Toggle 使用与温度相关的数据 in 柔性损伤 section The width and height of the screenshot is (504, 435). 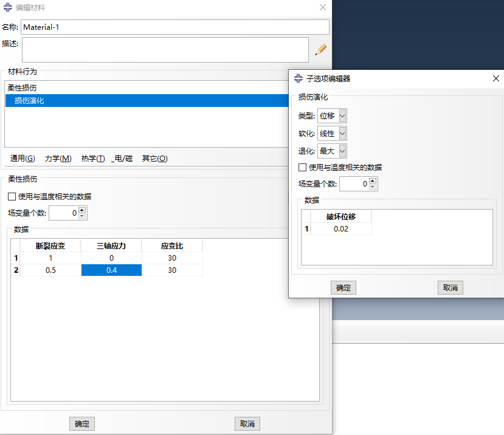tap(12, 197)
